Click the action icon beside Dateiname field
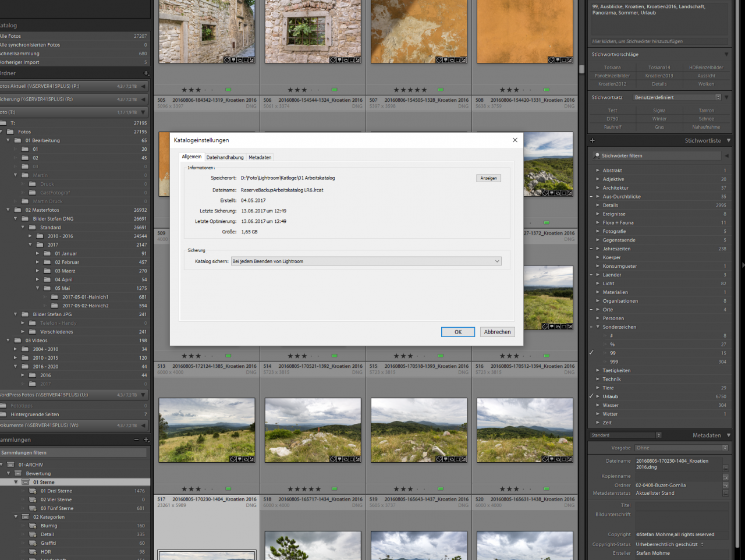Image resolution: width=745 pixels, height=560 pixels. click(x=726, y=467)
